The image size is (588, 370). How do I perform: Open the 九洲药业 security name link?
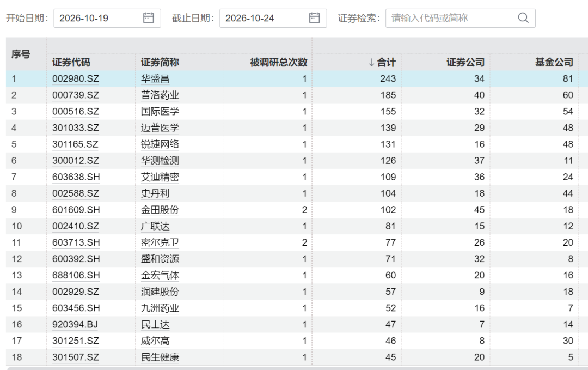(160, 308)
